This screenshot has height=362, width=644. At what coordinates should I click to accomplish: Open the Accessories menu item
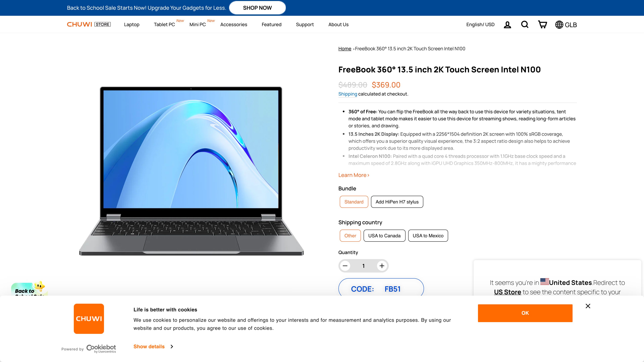click(x=233, y=24)
